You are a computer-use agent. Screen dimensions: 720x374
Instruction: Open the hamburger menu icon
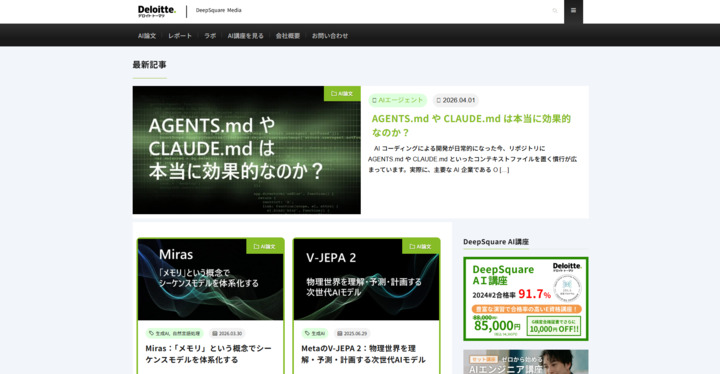(573, 11)
